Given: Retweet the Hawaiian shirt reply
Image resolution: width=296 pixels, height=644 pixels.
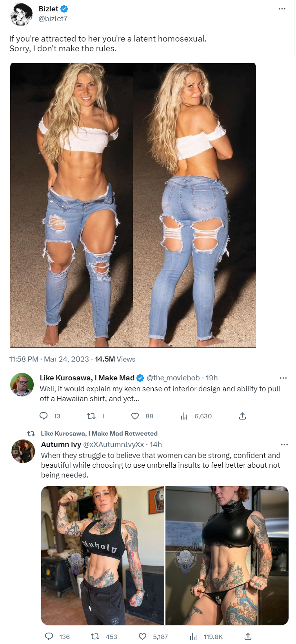Looking at the screenshot, I should [x=91, y=416].
